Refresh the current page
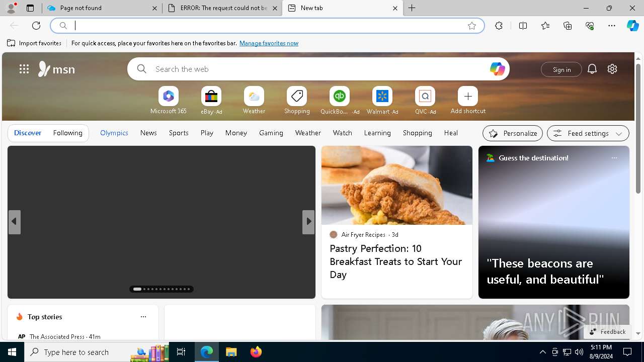 [36, 26]
